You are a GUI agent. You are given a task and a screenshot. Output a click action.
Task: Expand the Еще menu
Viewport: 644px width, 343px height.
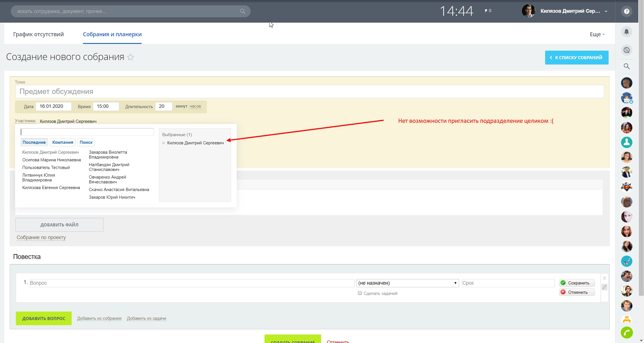coord(597,34)
